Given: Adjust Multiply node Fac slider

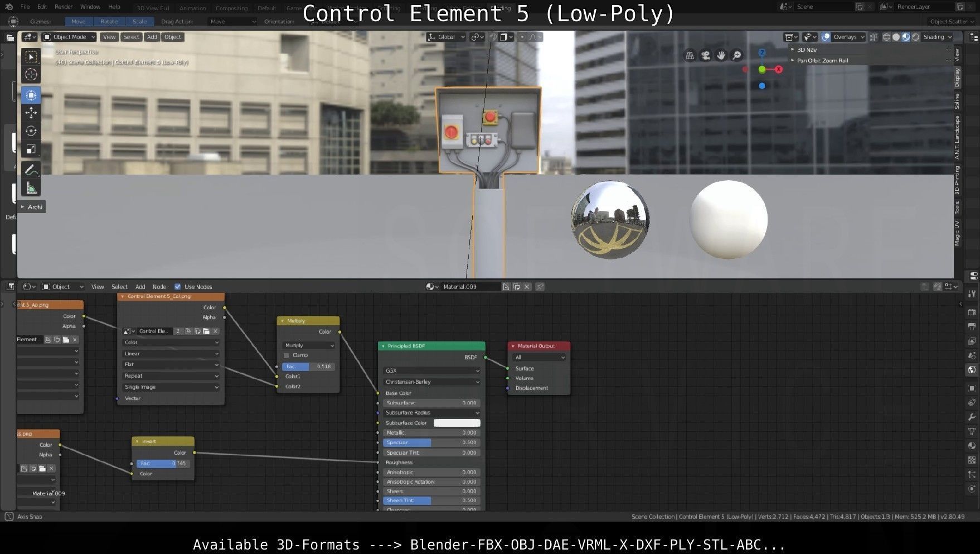Looking at the screenshot, I should click(309, 367).
